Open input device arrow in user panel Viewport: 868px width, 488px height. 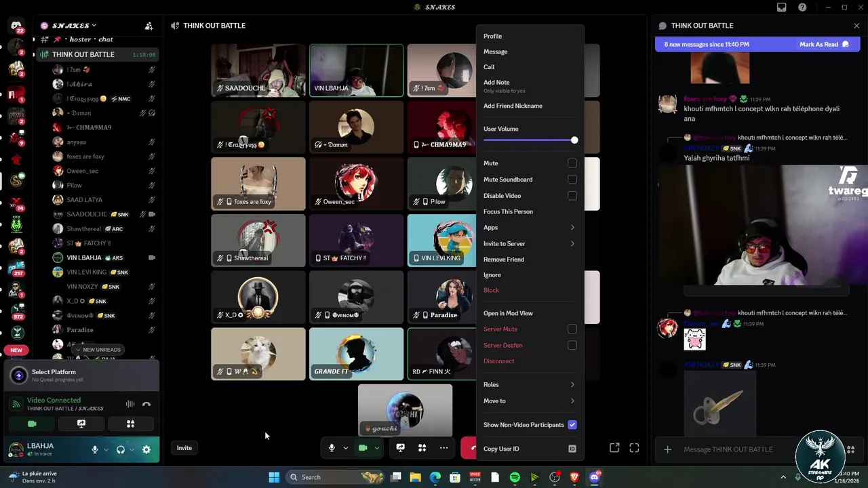106,449
